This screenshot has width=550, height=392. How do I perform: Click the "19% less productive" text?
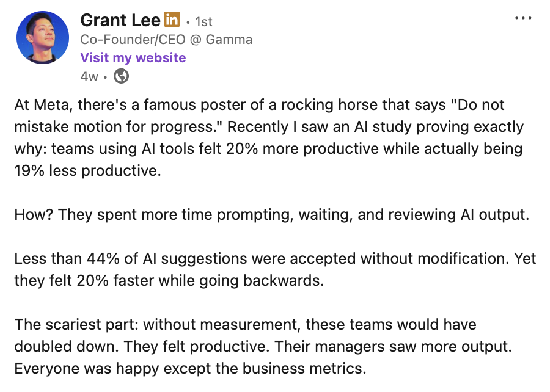(x=87, y=171)
